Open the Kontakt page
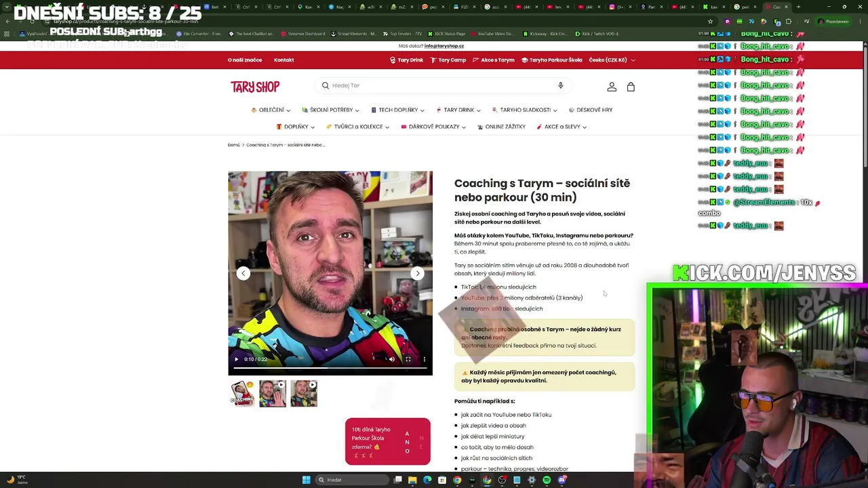This screenshot has height=488, width=868. click(x=283, y=60)
